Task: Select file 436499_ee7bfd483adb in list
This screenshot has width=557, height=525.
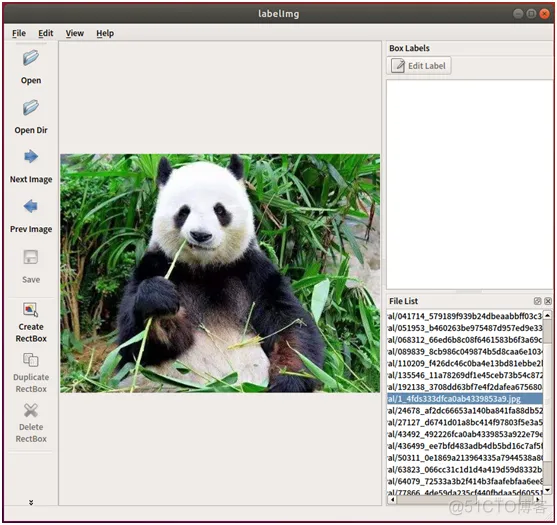Action: [x=465, y=446]
